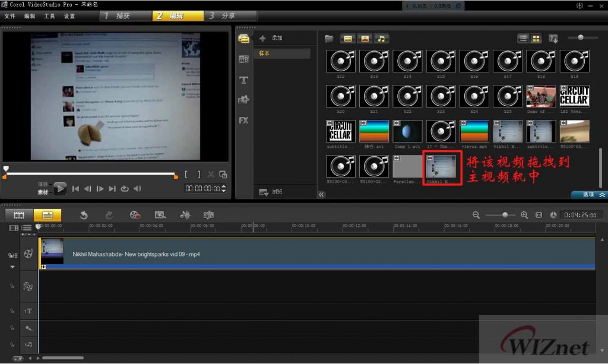This screenshot has width=608, height=364.
Task: Open the 设置 settings menu
Action: point(69,16)
